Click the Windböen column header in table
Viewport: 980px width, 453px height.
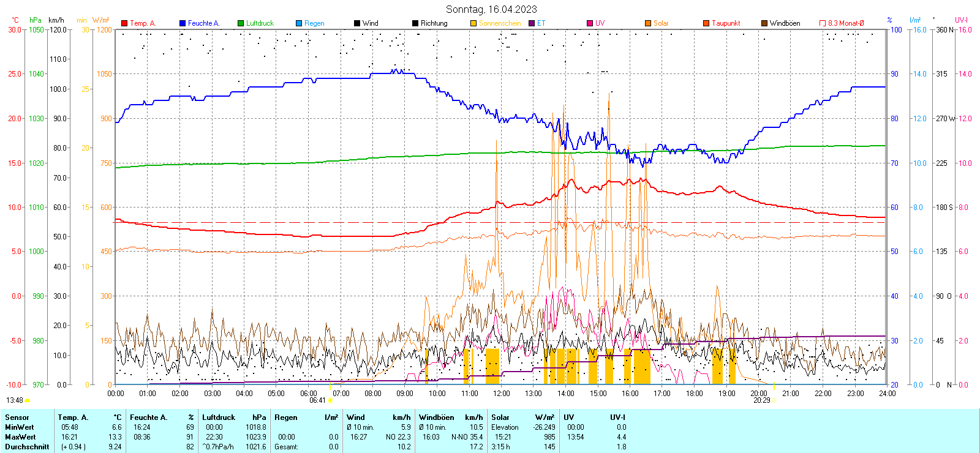pyautogui.click(x=437, y=417)
